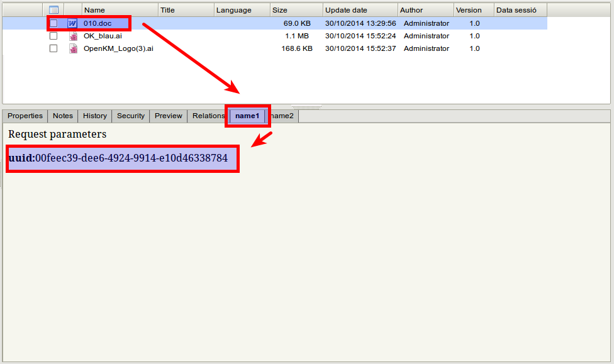This screenshot has width=614, height=364.
Task: Open the History tab
Action: coord(95,116)
